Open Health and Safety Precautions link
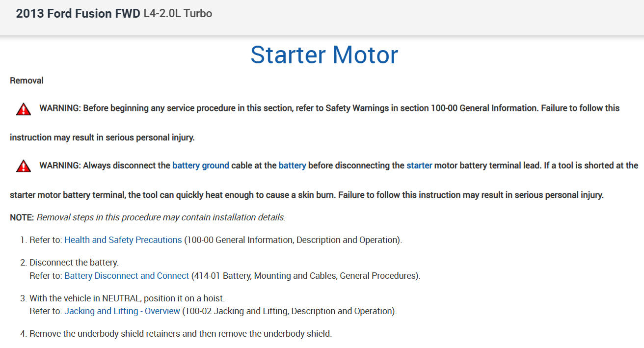Screen dimensions: 644x348 pyautogui.click(x=123, y=240)
